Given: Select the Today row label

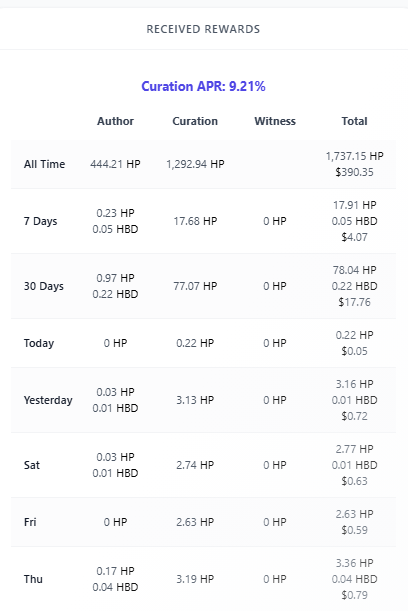Looking at the screenshot, I should pyautogui.click(x=39, y=343).
